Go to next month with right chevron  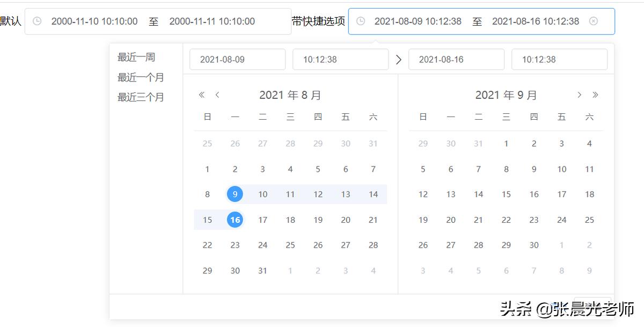coord(579,95)
